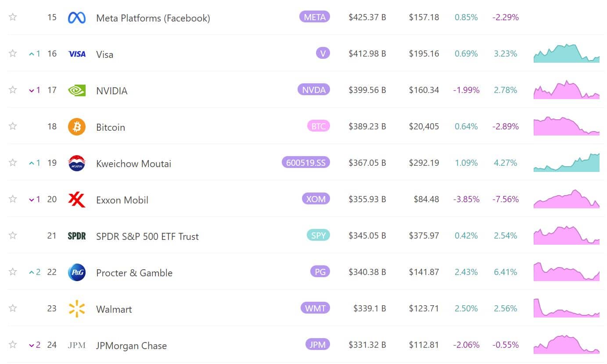Favorite SPDR S&P 500 ETF with star
Viewport: 607px width, 364px height.
(13, 236)
